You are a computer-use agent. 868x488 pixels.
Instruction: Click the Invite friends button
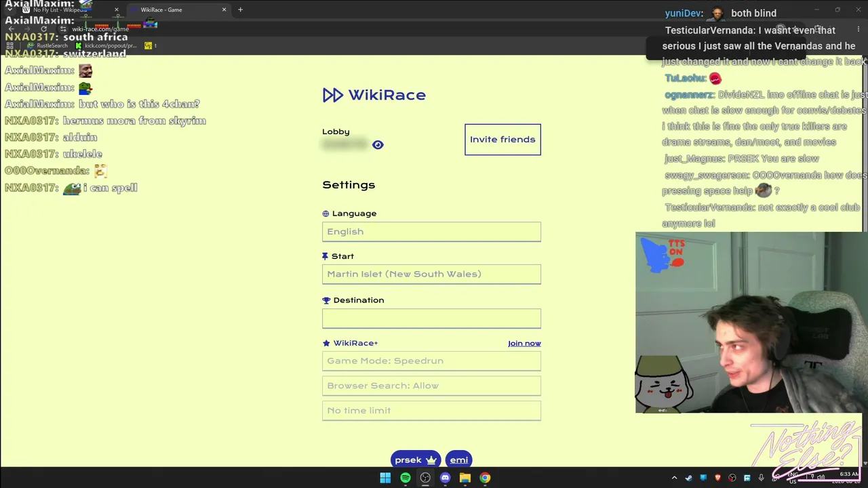(x=502, y=139)
